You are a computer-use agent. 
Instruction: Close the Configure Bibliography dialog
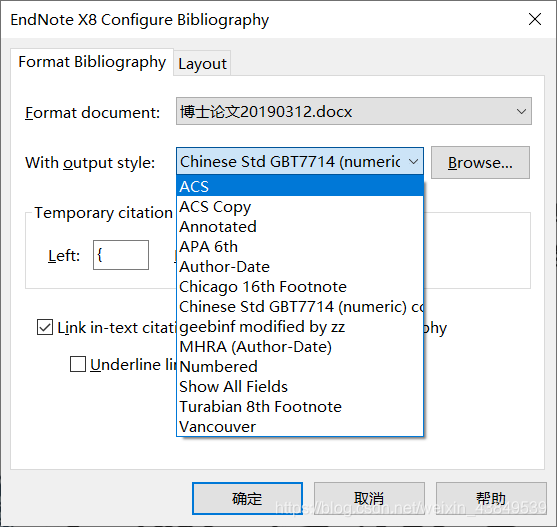click(x=534, y=19)
